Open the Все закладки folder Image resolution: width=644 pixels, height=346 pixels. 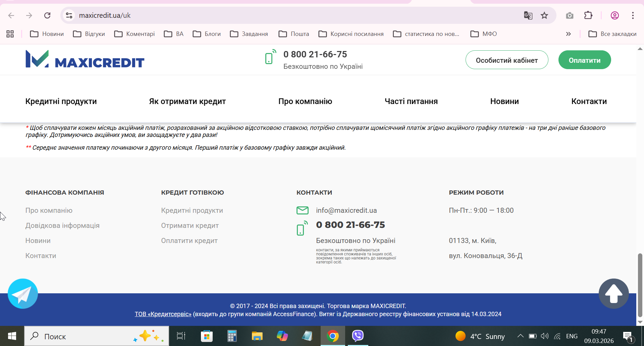(612, 34)
